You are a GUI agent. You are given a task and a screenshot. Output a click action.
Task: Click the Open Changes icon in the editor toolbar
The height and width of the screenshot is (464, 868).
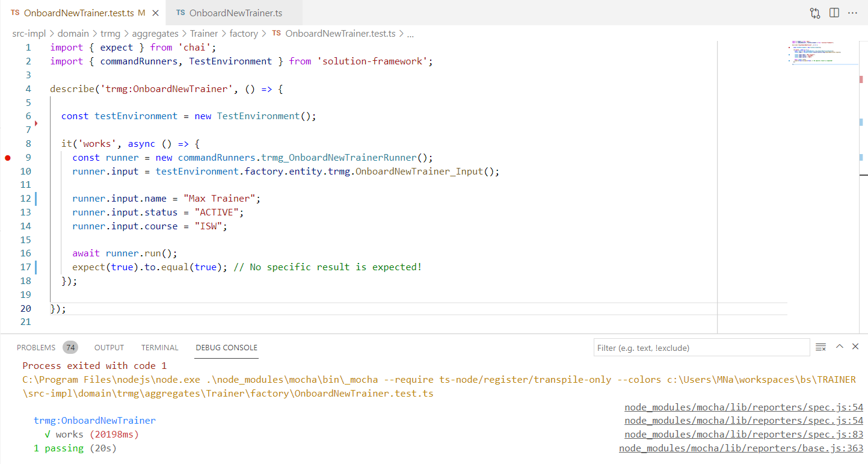pos(815,12)
